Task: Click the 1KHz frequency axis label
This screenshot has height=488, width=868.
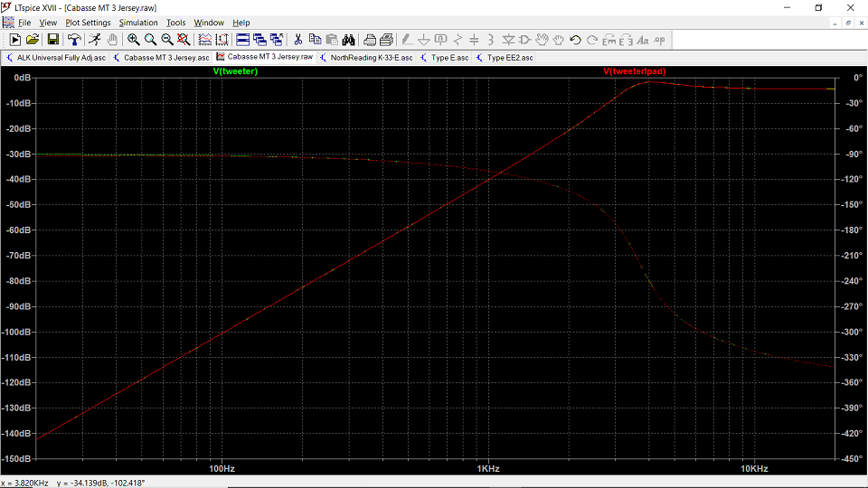Action: point(488,469)
